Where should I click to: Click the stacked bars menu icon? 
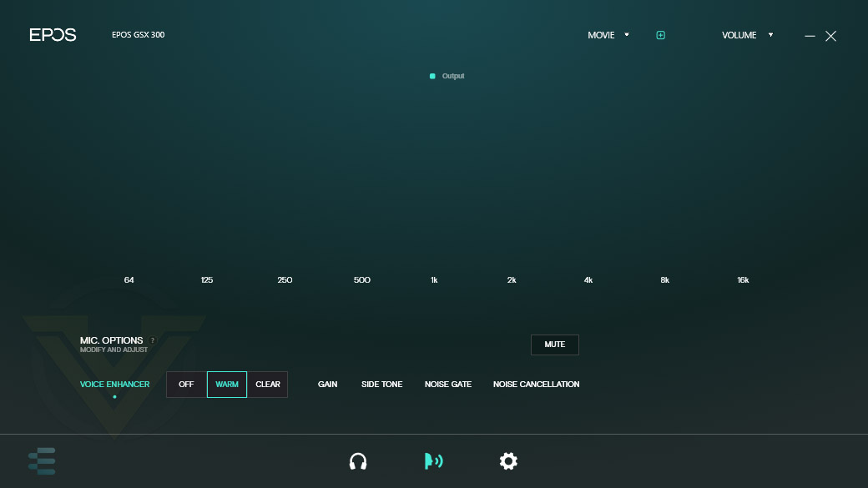click(42, 460)
